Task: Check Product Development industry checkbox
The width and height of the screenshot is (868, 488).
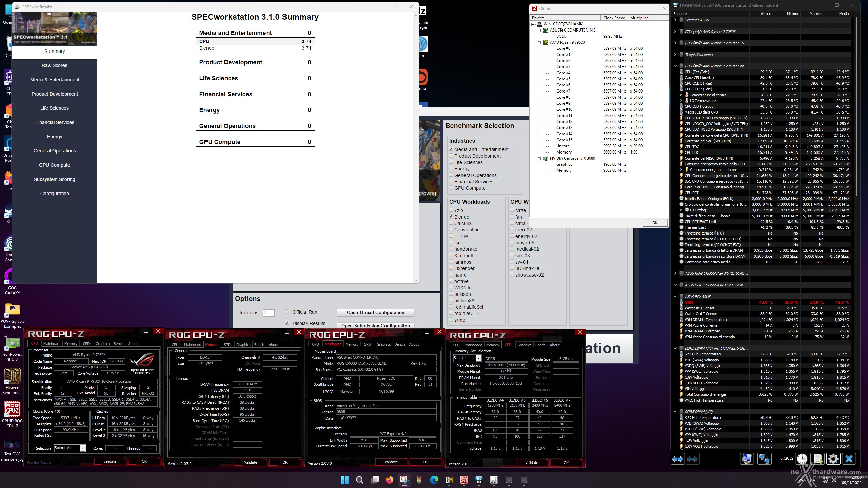Action: coord(451,156)
